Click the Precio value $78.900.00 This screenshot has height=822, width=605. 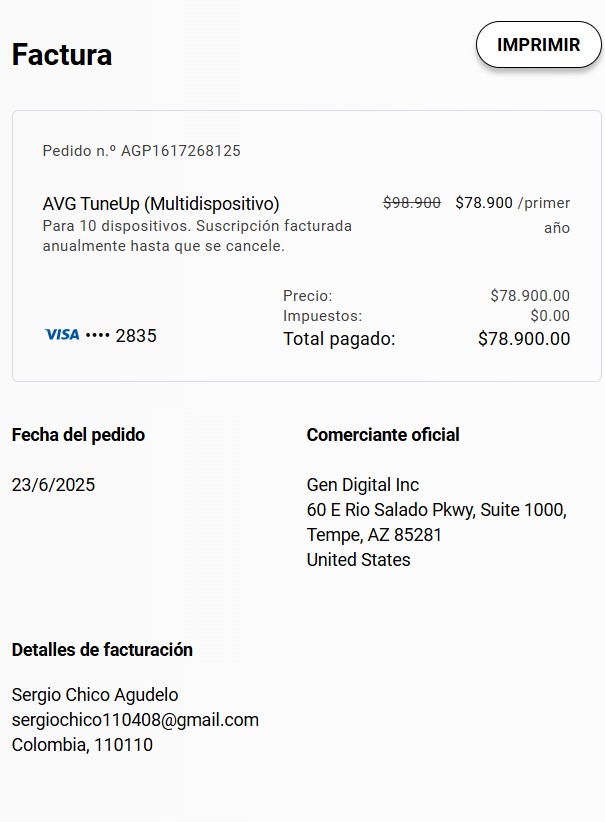(x=530, y=296)
